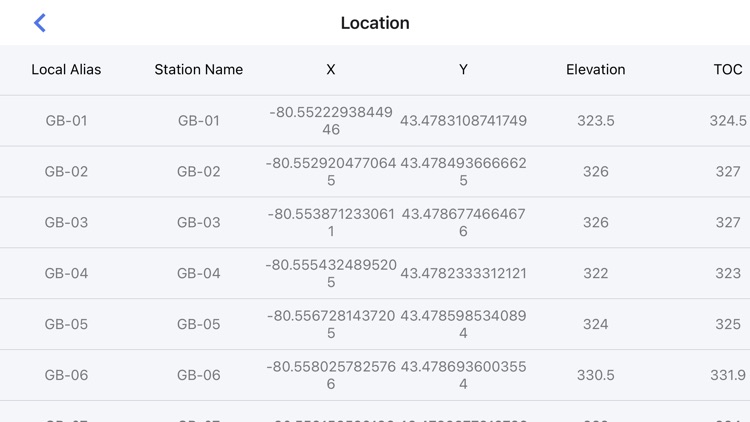Click the Location page title
The height and width of the screenshot is (422, 750).
(x=375, y=23)
